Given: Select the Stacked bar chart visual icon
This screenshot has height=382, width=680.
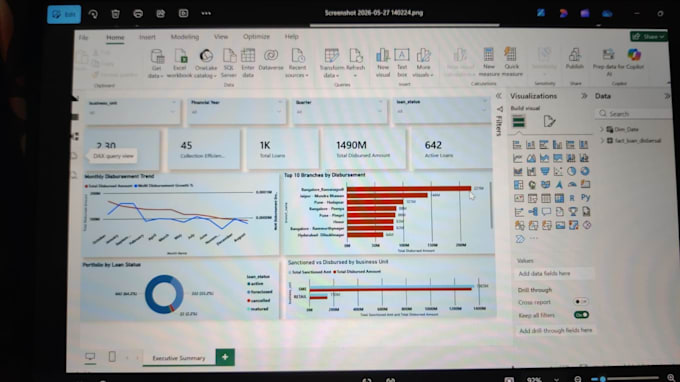Looking at the screenshot, I should click(x=517, y=144).
